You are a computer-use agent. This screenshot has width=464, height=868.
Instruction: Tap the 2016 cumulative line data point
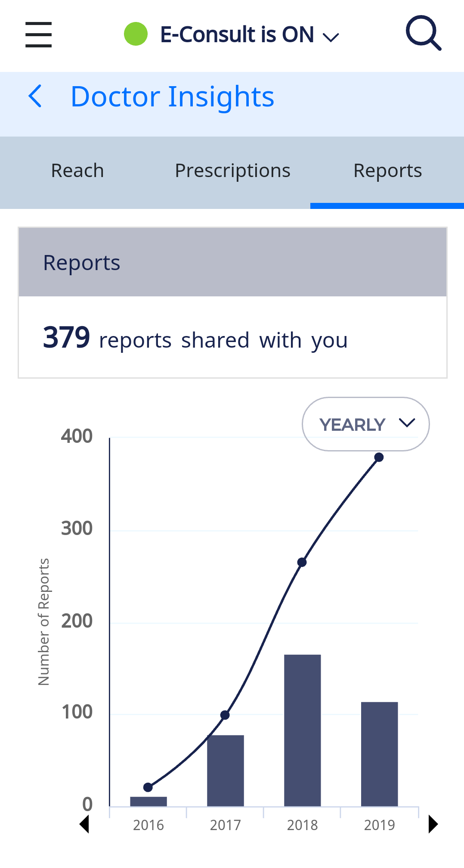[148, 787]
